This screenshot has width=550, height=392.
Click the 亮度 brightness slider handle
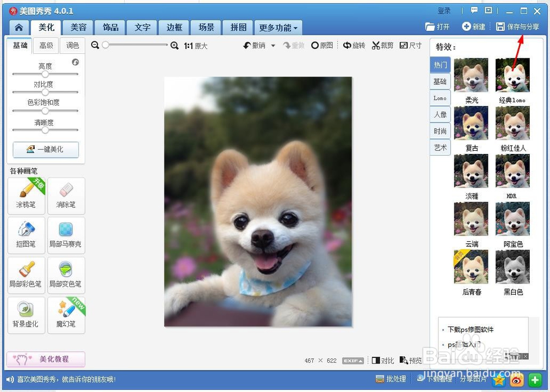(x=45, y=74)
